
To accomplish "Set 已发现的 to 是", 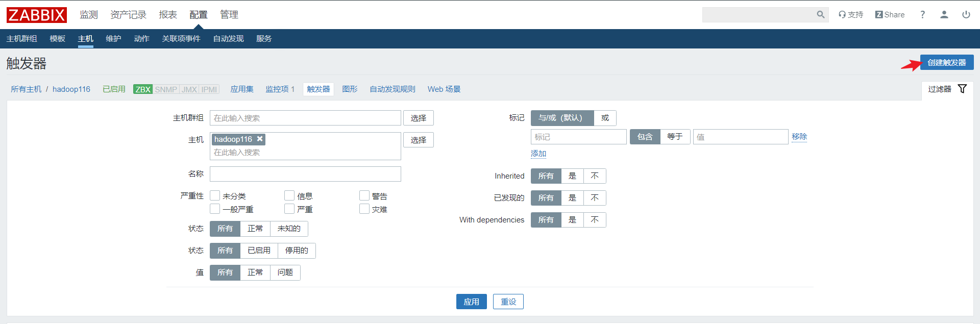I will point(572,198).
